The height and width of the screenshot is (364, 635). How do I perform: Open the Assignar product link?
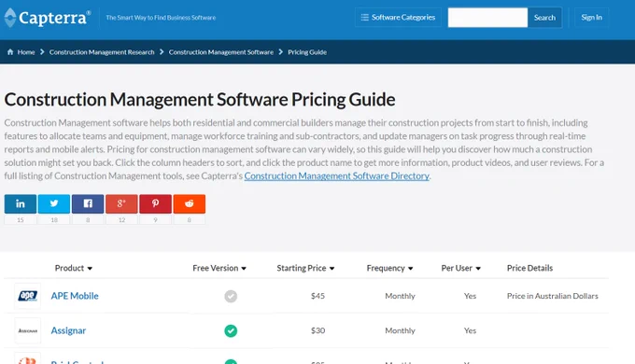point(68,330)
